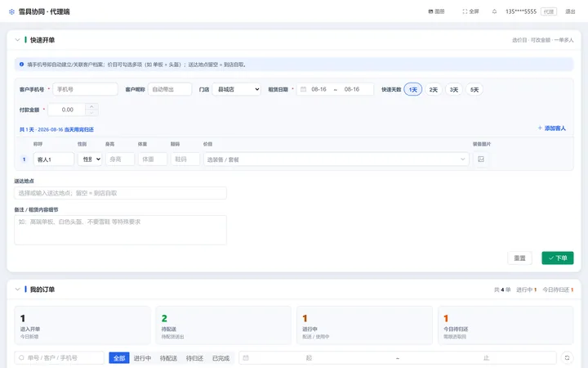Set rental end date field

point(352,89)
